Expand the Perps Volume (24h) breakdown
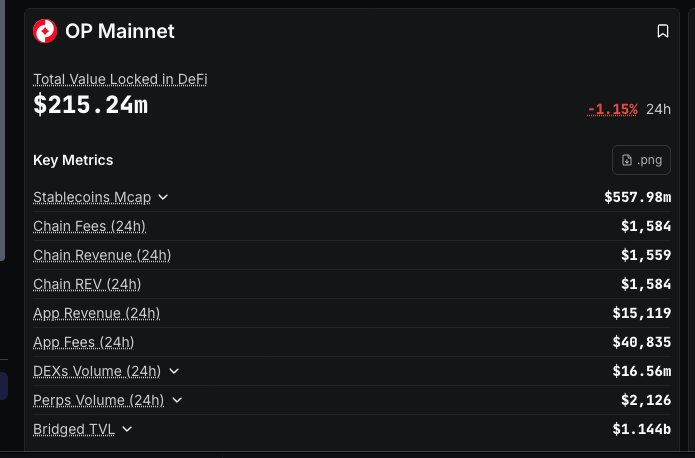The width and height of the screenshot is (695, 458). [177, 400]
